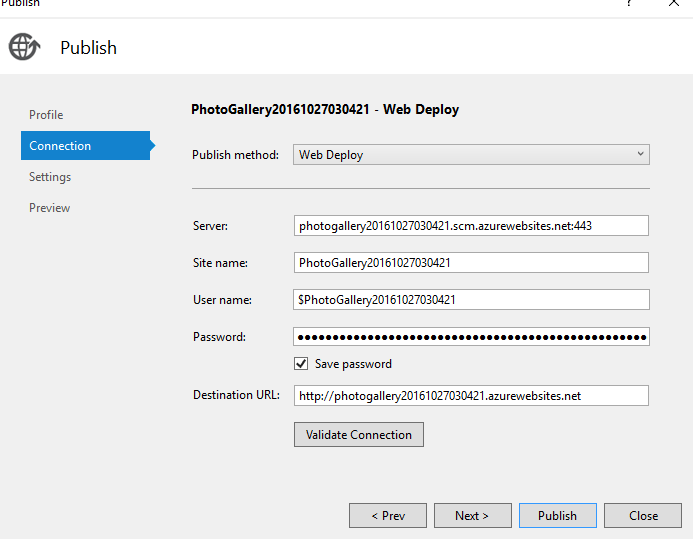Click the Server label
This screenshot has width=693, height=539.
[x=210, y=226]
